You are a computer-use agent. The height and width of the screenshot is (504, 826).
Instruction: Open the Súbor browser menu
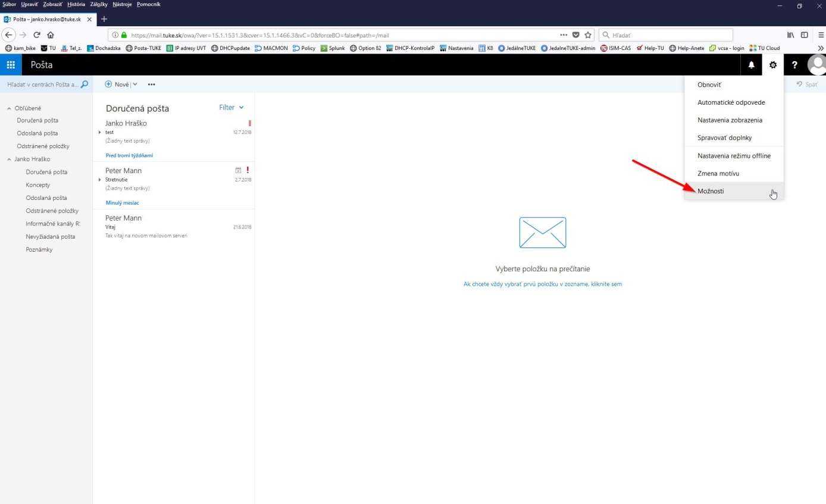10,4
